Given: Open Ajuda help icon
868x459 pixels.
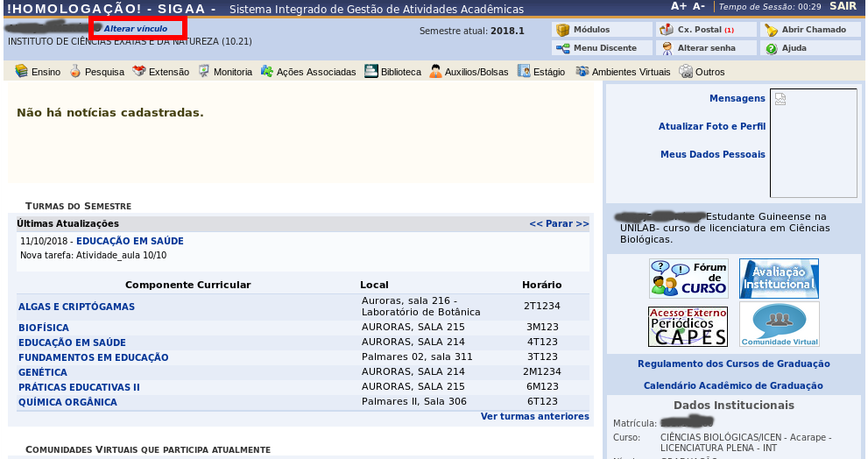Looking at the screenshot, I should click(771, 48).
